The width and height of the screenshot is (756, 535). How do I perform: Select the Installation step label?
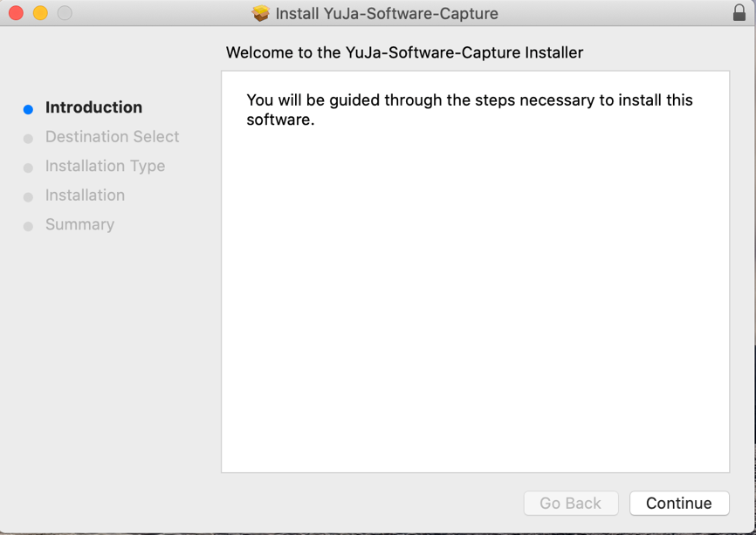(85, 195)
